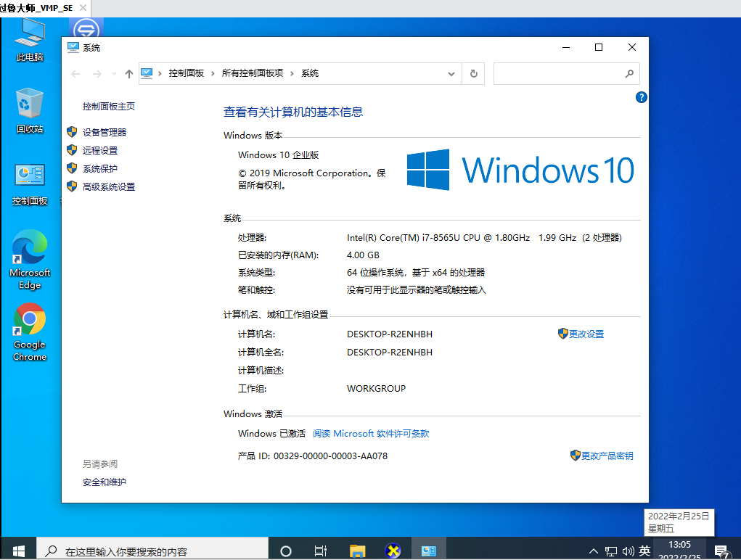741x560 pixels.
Task: Expand chevron before 控制面板 breadcrumb
Action: [160, 73]
